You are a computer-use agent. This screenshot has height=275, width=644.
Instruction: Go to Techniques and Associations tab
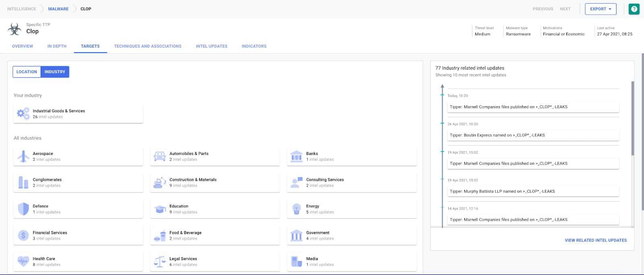click(148, 46)
